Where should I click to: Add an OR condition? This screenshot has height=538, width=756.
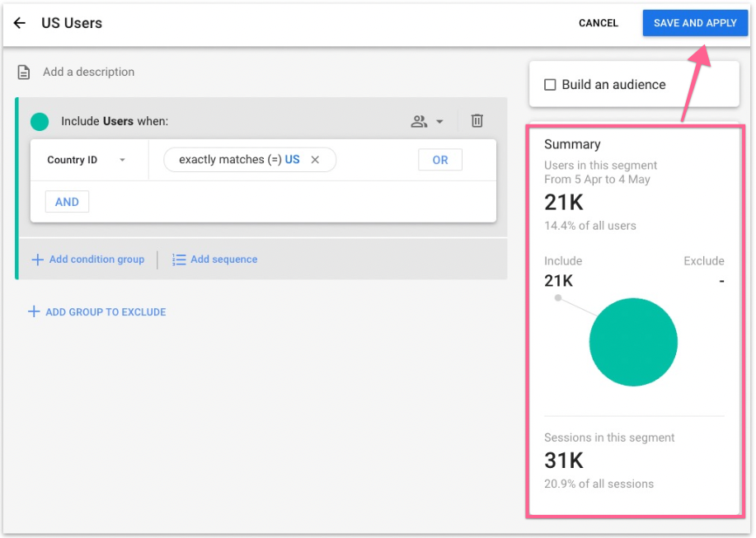tap(440, 160)
